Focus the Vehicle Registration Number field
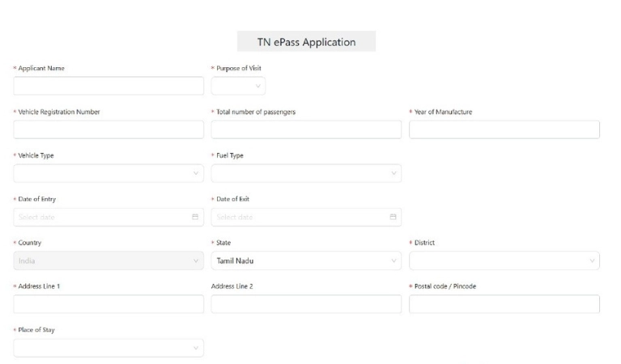621x364 pixels. click(108, 129)
